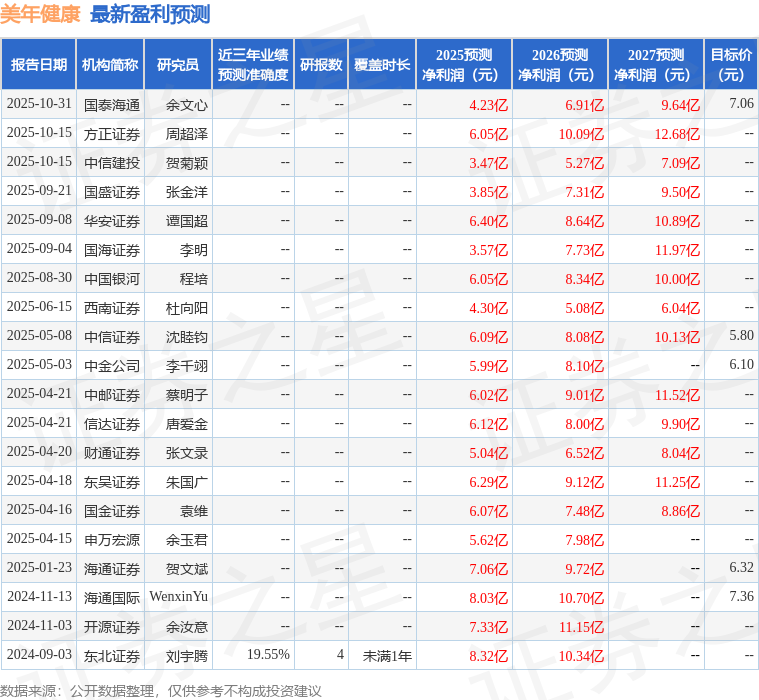Click the date 2025-10-31
This screenshot has width=759, height=700.
point(39,104)
